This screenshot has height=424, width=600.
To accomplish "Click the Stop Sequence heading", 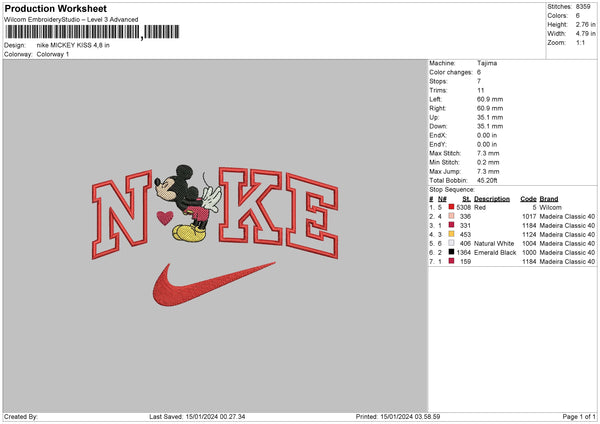I will point(452,190).
